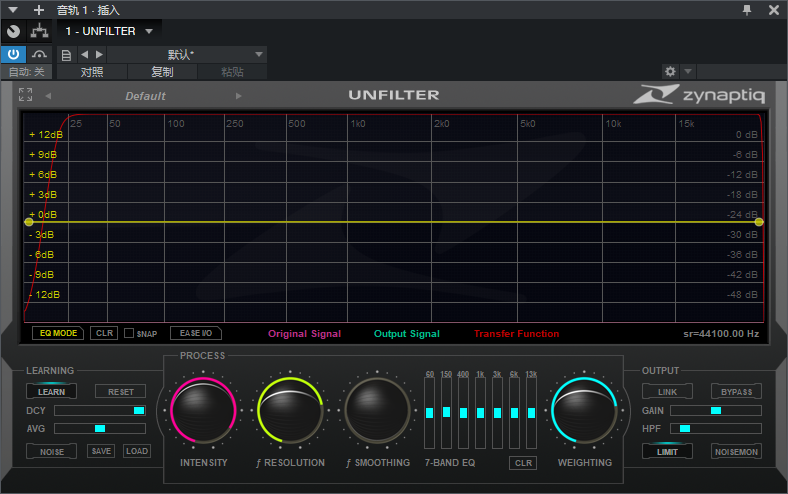Click the HPF slider handle
This screenshot has width=788, height=494.
coord(685,429)
